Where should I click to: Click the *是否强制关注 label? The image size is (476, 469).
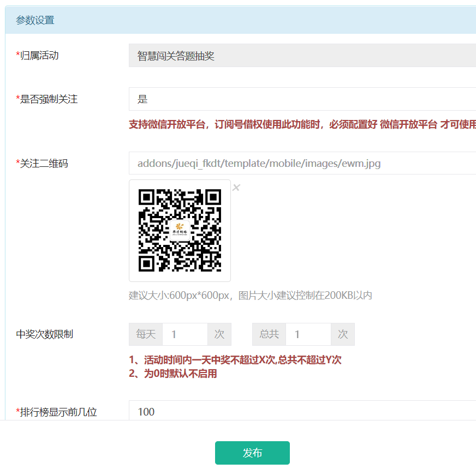pyautogui.click(x=47, y=99)
